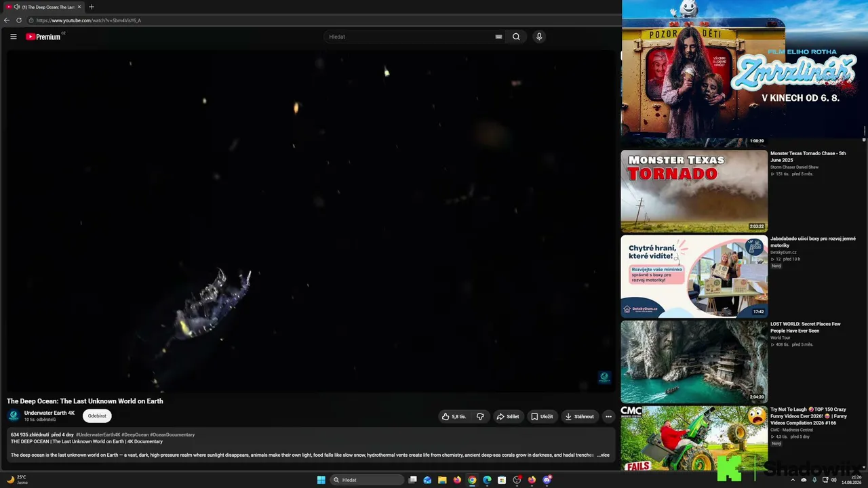Dislike the video with thumbs-down icon

coord(480,417)
